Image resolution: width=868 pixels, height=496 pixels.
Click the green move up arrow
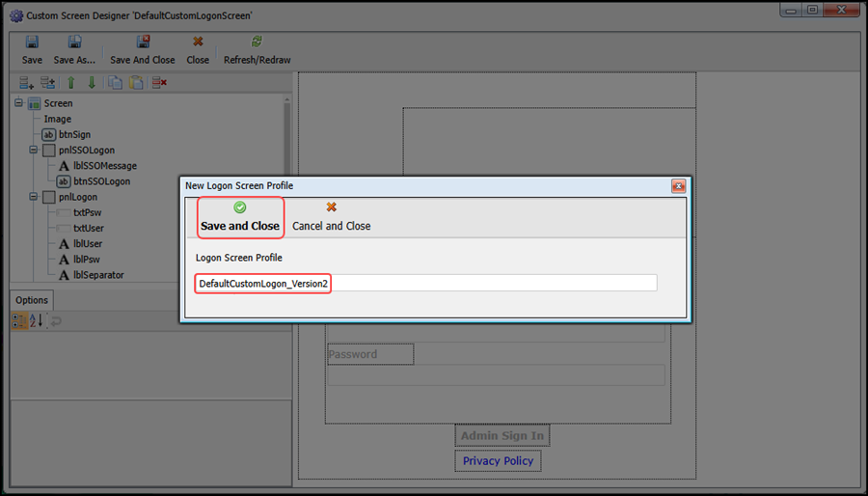pos(70,83)
